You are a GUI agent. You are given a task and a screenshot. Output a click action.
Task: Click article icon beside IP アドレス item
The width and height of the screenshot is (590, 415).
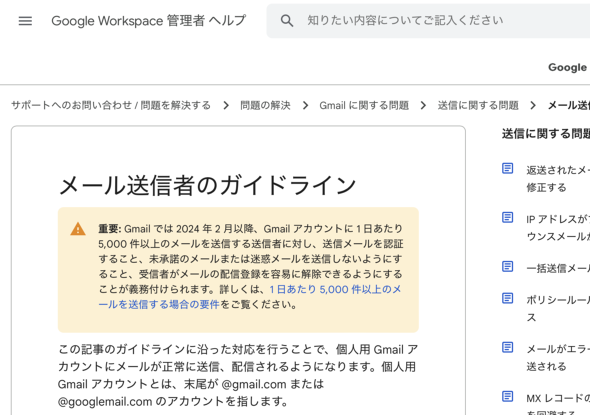tap(508, 217)
